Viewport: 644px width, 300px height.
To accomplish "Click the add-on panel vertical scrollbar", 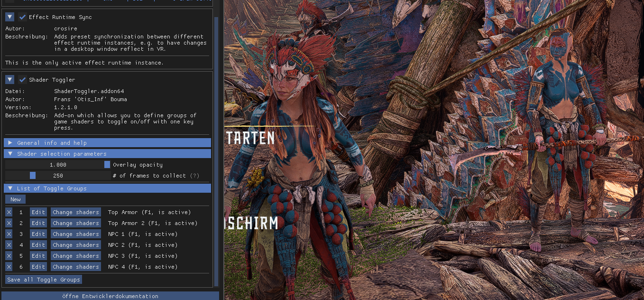I will [217, 152].
